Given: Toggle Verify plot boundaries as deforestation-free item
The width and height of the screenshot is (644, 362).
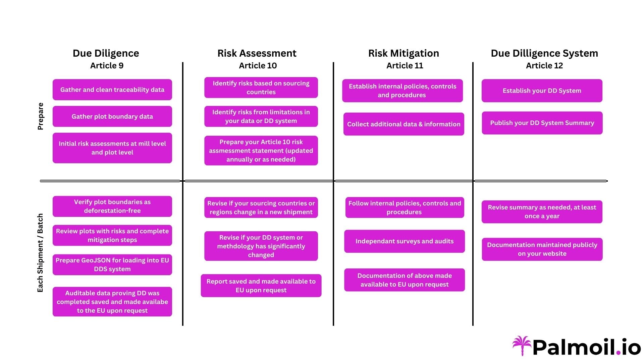Looking at the screenshot, I should point(112,207).
